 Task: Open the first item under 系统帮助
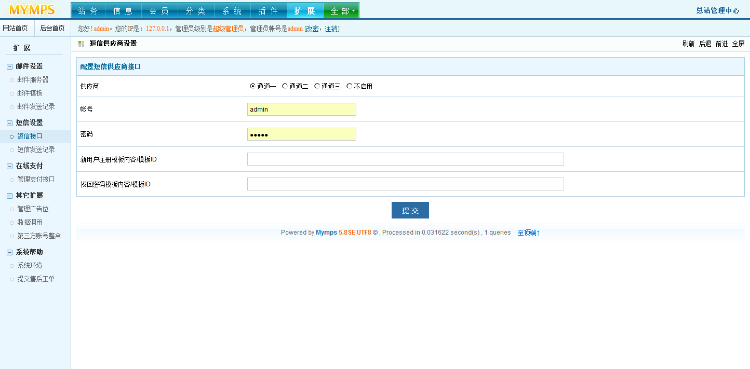(x=30, y=265)
